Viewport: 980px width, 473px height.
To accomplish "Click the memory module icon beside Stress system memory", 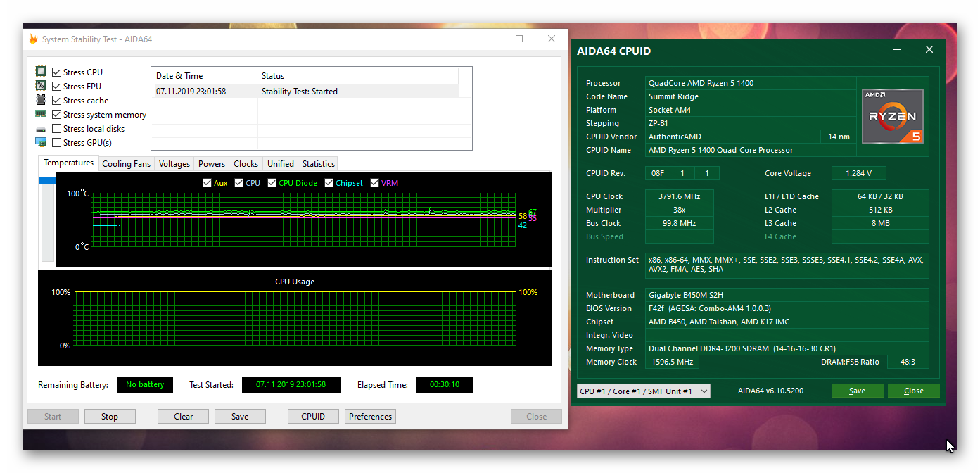I will [41, 114].
